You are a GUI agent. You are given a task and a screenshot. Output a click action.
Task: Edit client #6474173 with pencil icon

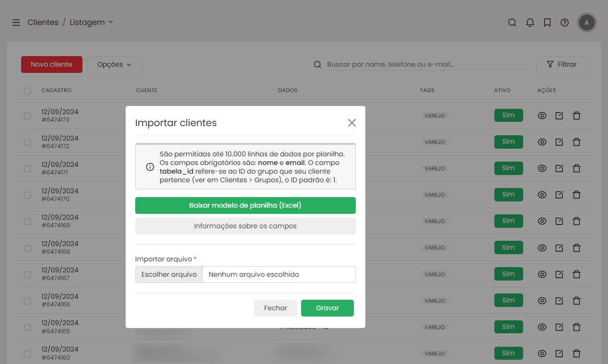[559, 116]
